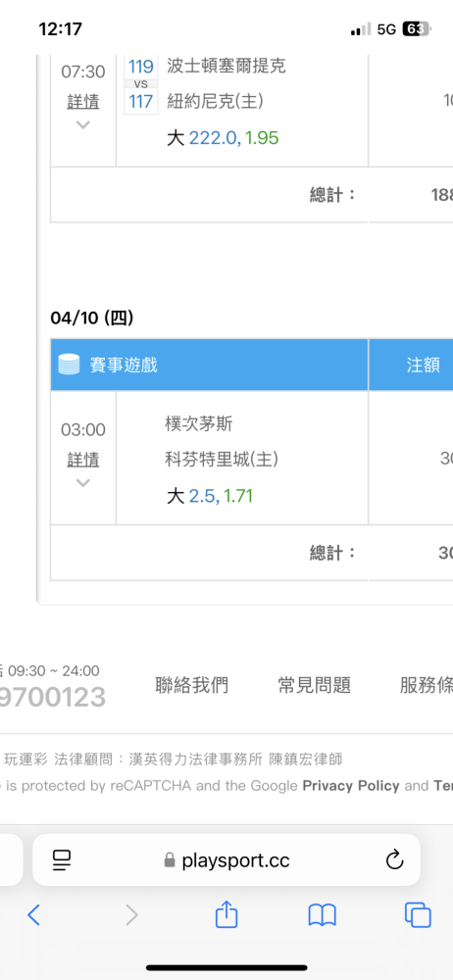Click the coin stack icon beside 賽事遊戲
453x980 pixels.
[x=69, y=364]
